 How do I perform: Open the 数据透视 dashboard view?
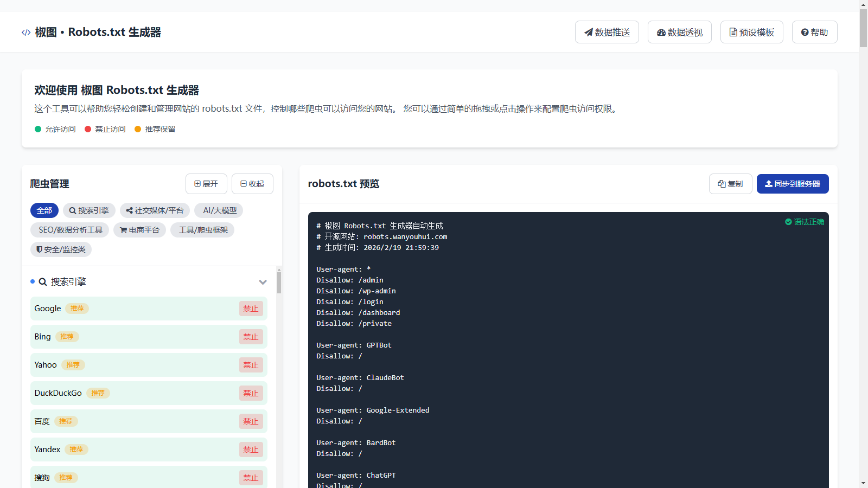(x=679, y=33)
